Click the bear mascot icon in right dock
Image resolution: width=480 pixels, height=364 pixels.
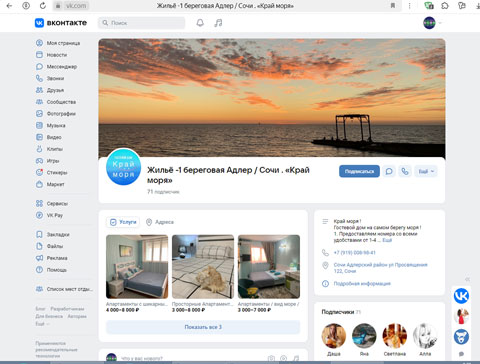[x=461, y=337]
